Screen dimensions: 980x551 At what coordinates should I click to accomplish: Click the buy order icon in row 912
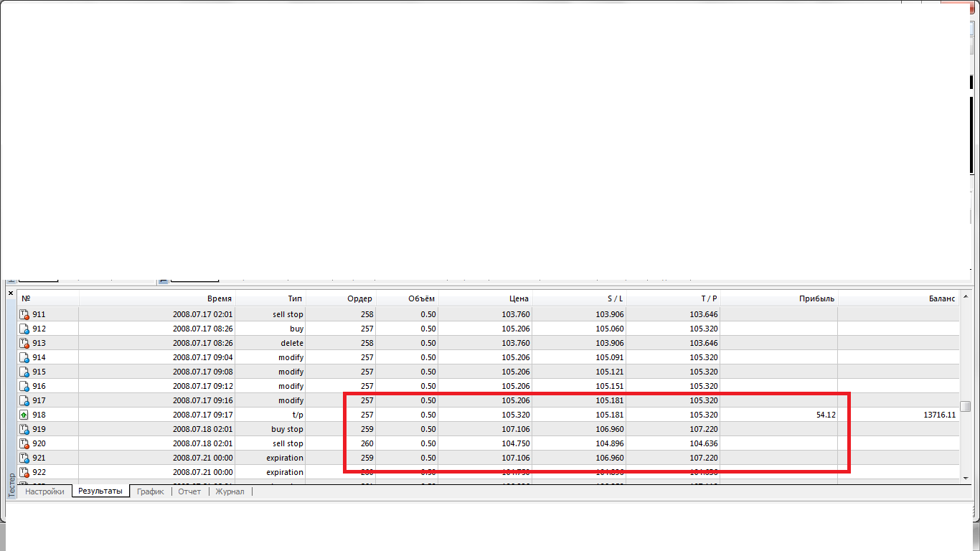[x=24, y=329]
